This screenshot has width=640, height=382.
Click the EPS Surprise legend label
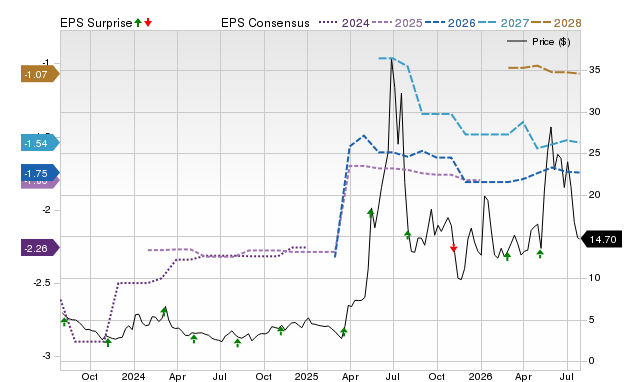(x=96, y=23)
